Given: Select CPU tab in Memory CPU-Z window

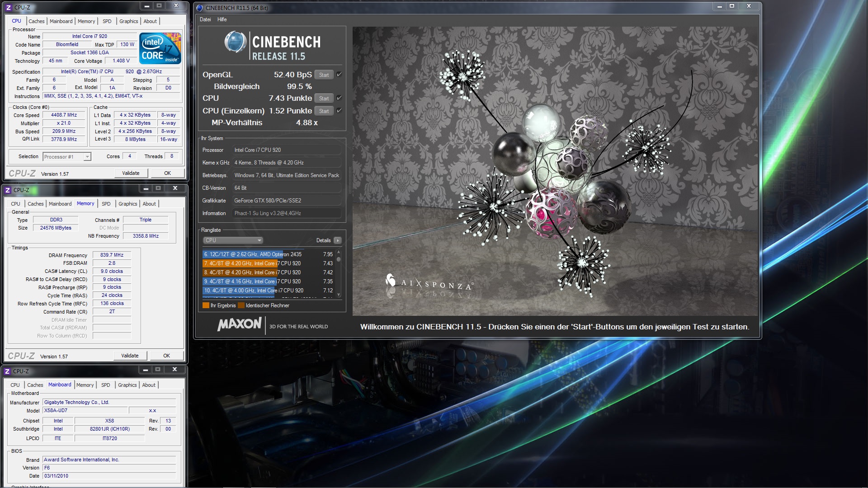Looking at the screenshot, I should pos(16,204).
